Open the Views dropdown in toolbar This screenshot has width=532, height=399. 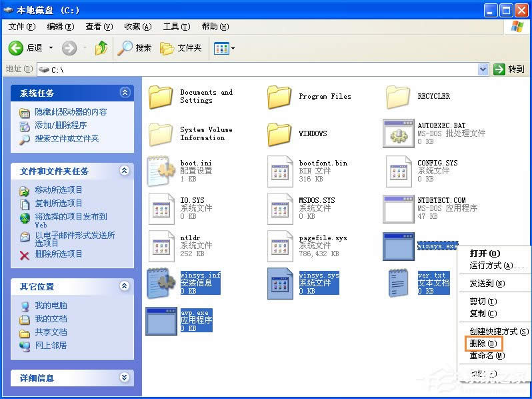[x=224, y=48]
